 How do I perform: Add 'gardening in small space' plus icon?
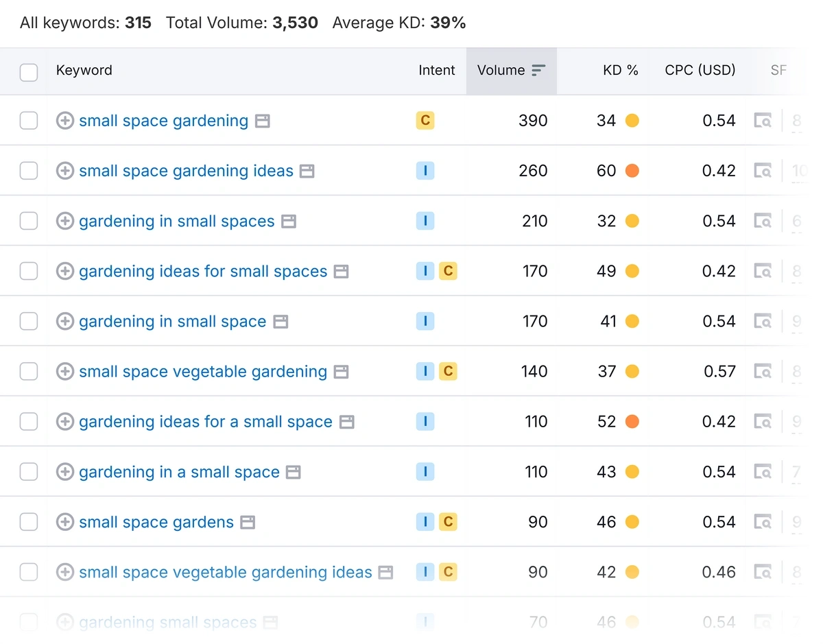coord(64,321)
